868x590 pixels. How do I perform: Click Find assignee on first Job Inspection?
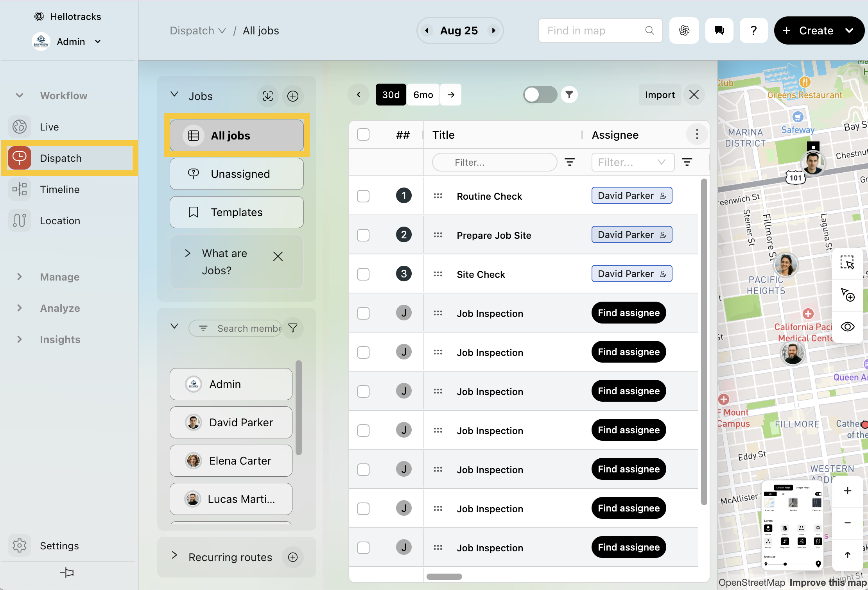click(628, 313)
